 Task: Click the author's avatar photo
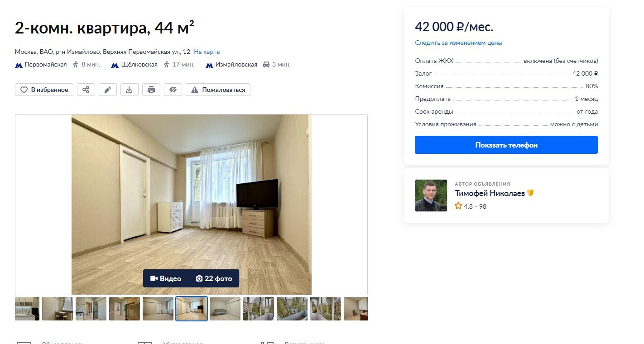pos(431,196)
